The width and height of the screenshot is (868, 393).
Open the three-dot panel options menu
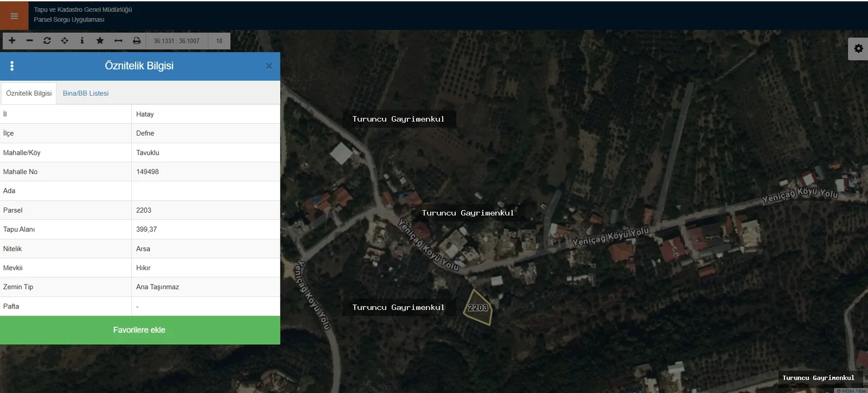pyautogui.click(x=12, y=66)
